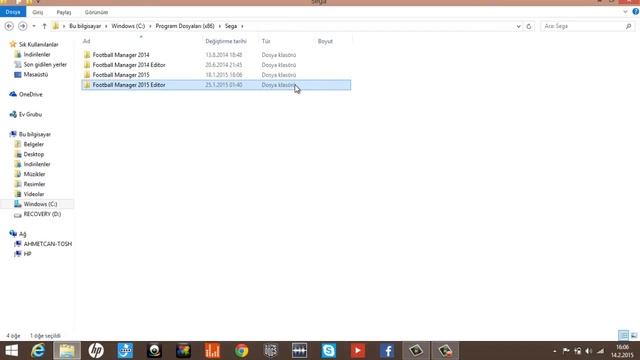Open Belgeler in the sidebar

(33, 144)
